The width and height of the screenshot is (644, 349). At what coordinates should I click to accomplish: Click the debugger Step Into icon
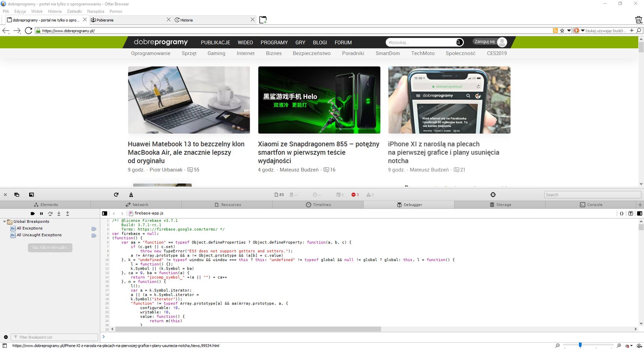tap(59, 214)
